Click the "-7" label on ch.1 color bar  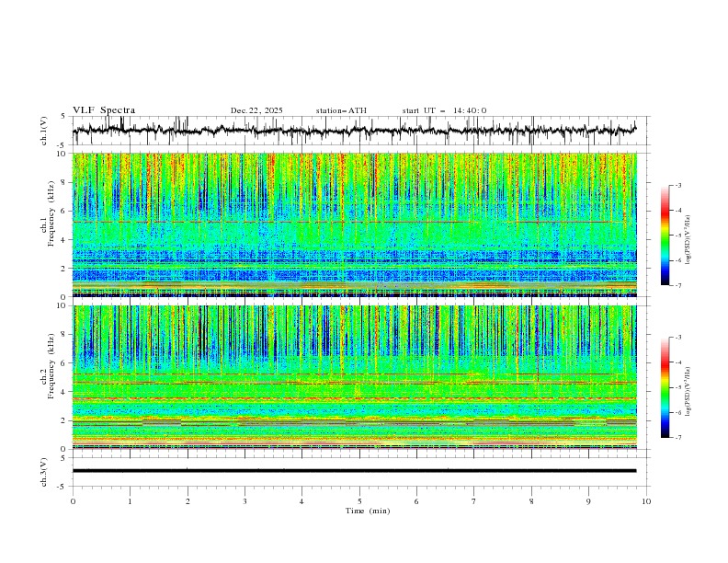click(x=678, y=285)
